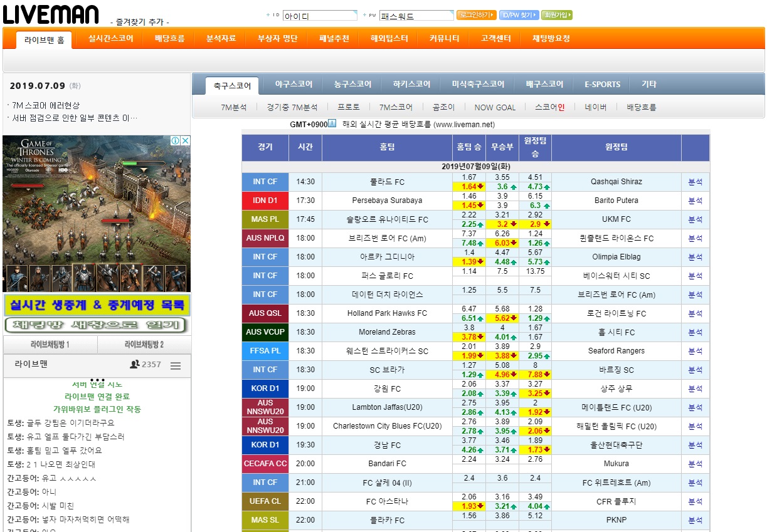Focus the 아이디 input field
The height and width of the screenshot is (532, 767).
coord(319,16)
